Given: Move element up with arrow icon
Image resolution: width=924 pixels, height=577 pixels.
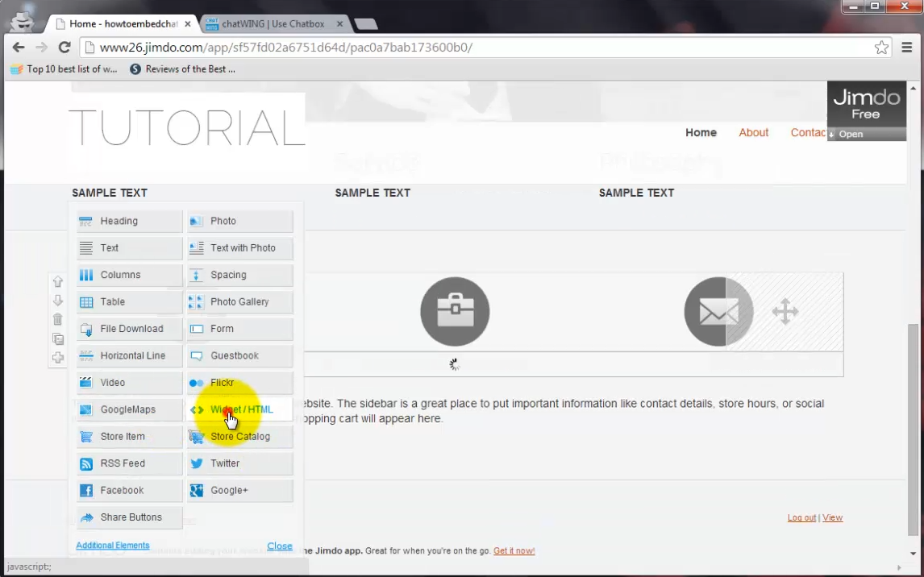Looking at the screenshot, I should coord(58,281).
